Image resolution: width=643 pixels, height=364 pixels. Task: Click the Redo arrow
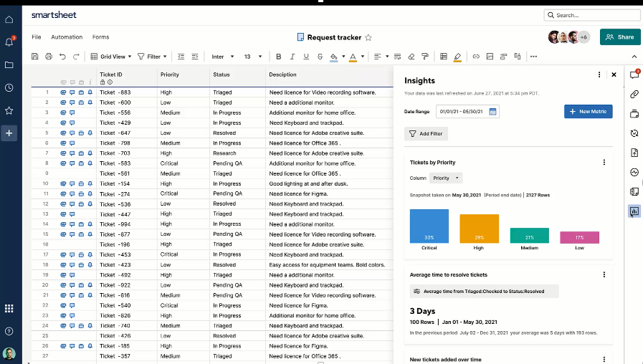tap(76, 57)
